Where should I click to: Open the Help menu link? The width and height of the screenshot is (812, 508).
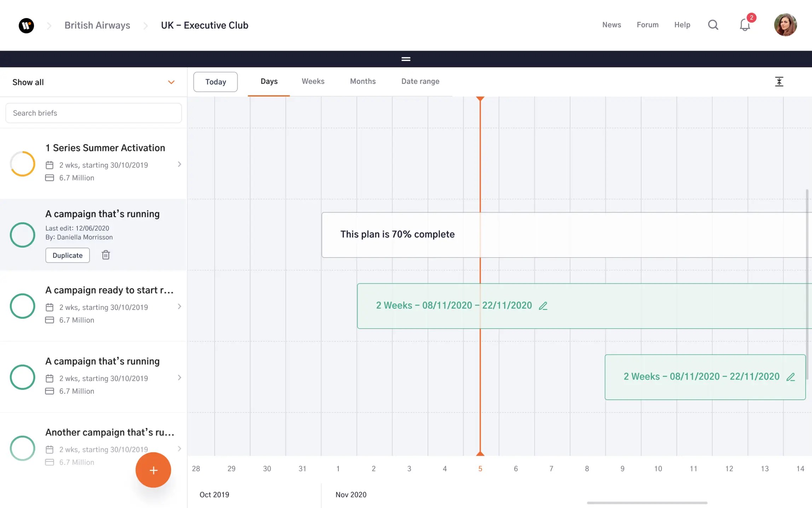click(682, 25)
